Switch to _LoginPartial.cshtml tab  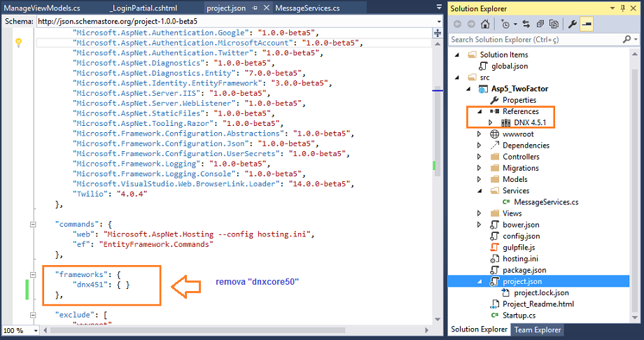coord(143,8)
